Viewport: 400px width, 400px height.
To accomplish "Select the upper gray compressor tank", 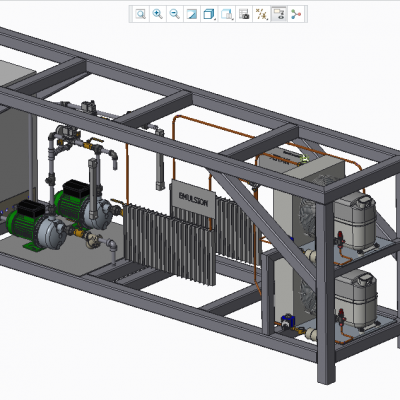I will click(x=355, y=222).
